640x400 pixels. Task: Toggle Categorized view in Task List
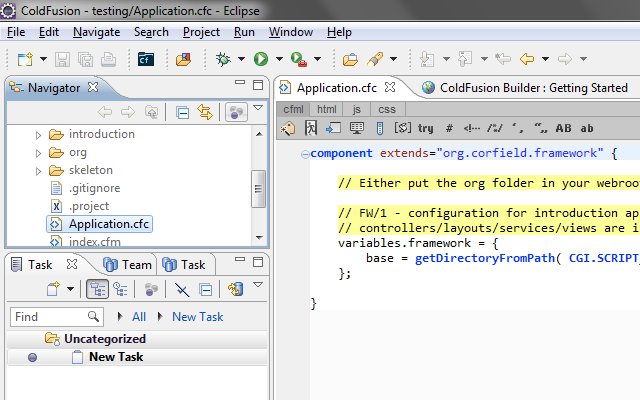98,289
